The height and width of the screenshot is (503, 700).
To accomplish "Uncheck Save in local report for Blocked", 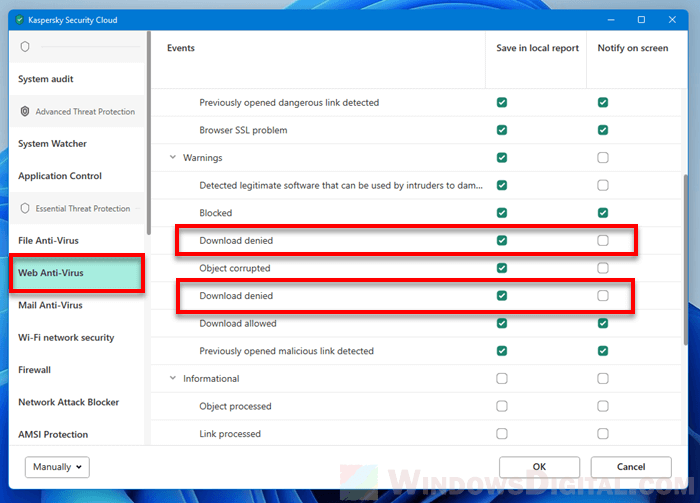I will pos(502,213).
